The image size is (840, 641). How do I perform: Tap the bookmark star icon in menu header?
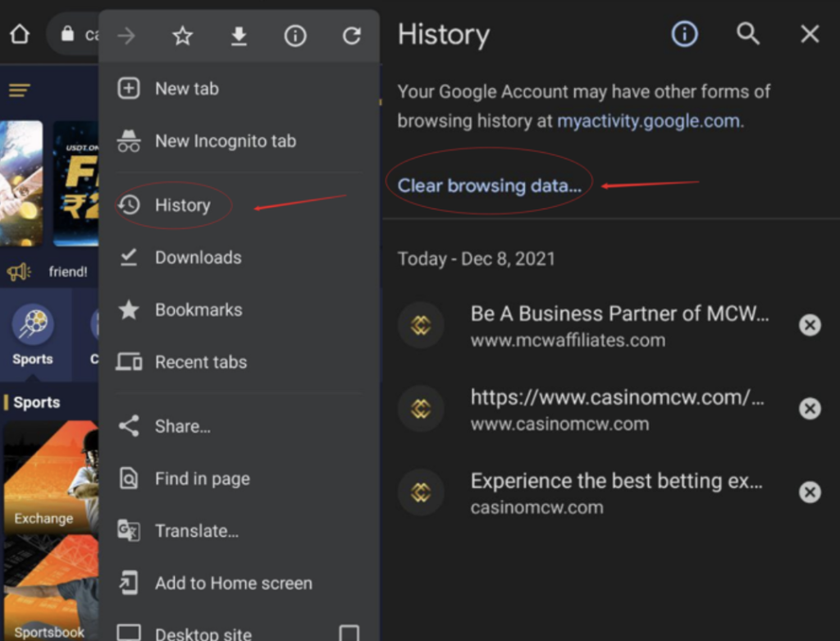pyautogui.click(x=182, y=36)
